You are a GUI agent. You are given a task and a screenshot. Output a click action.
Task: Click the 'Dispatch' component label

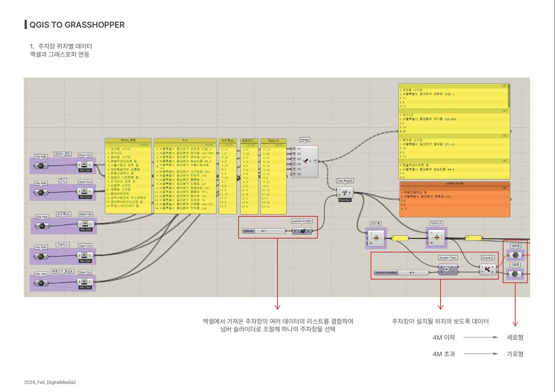click(488, 258)
